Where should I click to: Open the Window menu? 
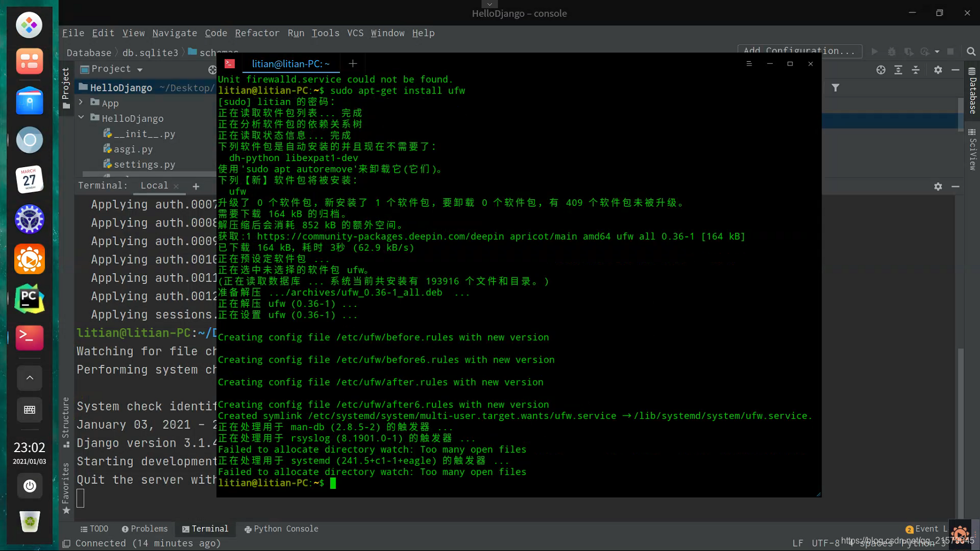(x=388, y=33)
